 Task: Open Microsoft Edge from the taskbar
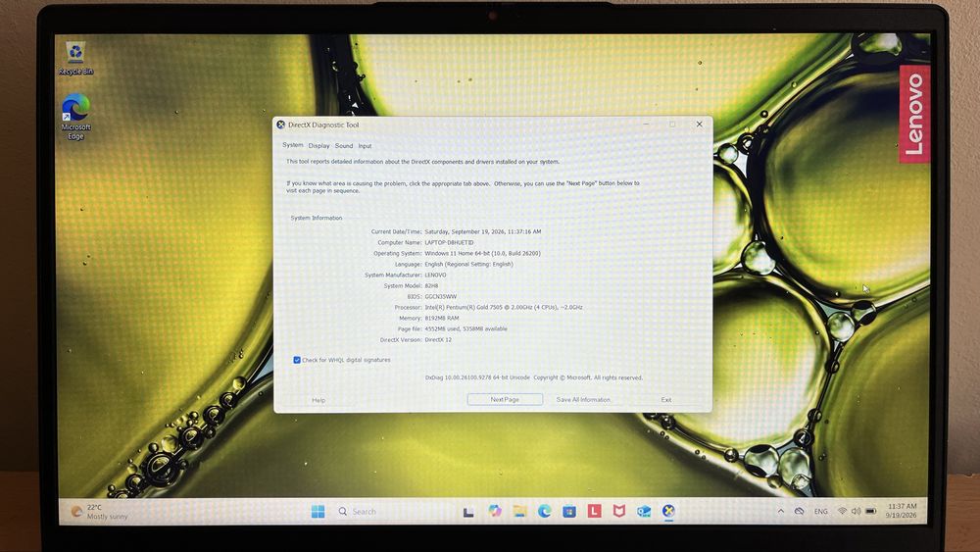pyautogui.click(x=544, y=511)
